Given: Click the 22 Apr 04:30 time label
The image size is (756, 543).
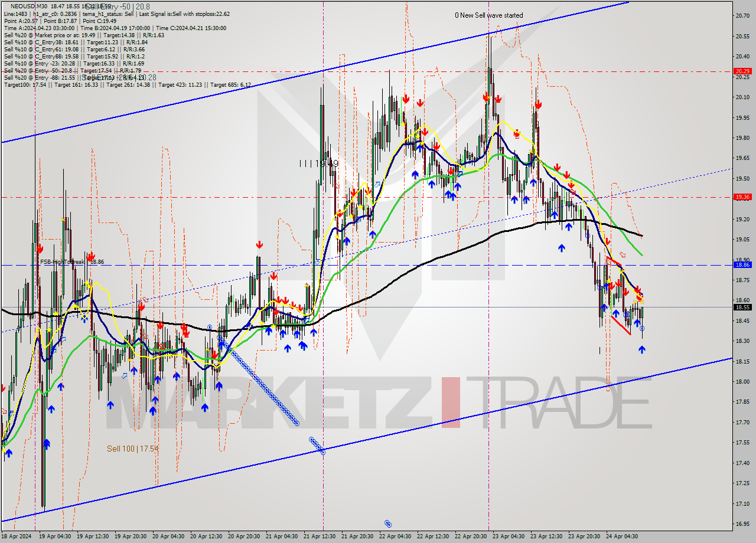Looking at the screenshot, I should pos(395,537).
